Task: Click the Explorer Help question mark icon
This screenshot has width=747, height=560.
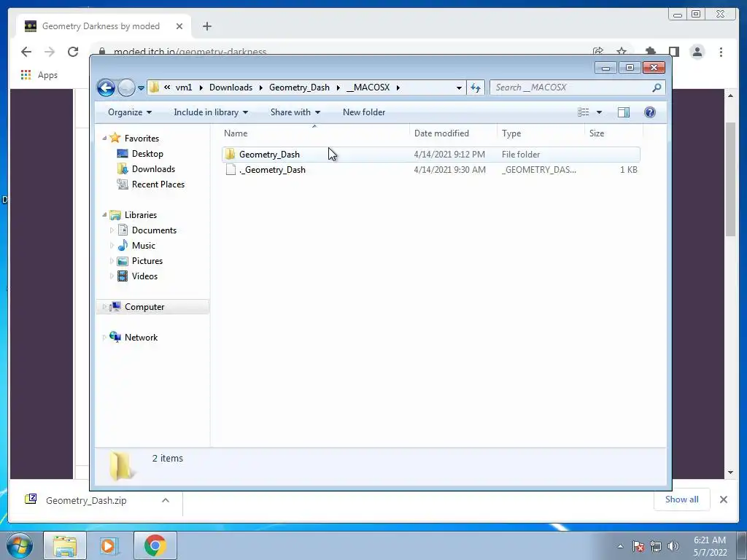Action: click(650, 112)
